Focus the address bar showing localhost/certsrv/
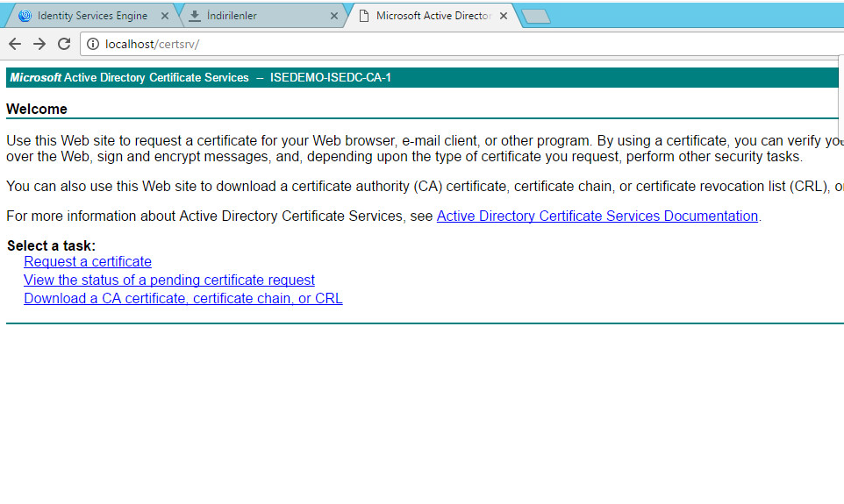The image size is (844, 504). 463,44
